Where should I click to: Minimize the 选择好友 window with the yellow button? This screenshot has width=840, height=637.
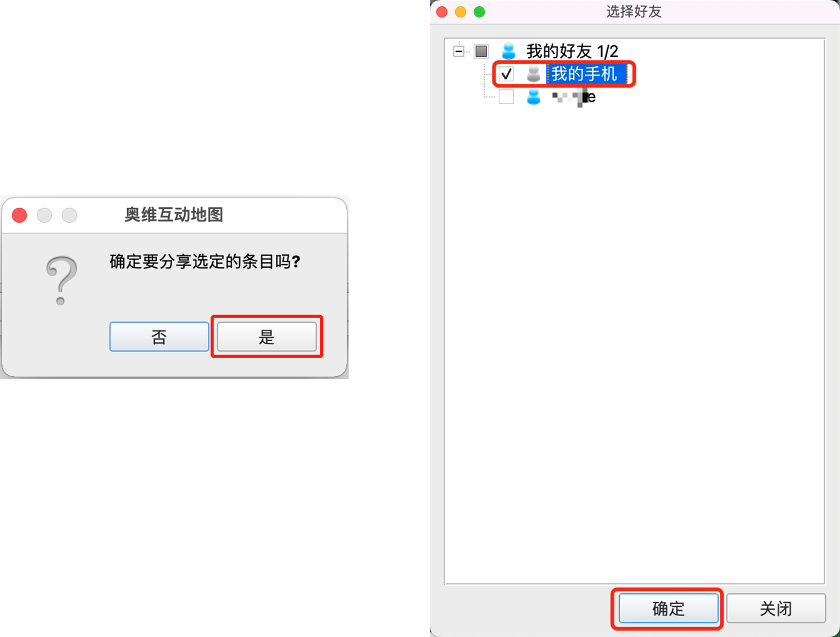click(460, 12)
